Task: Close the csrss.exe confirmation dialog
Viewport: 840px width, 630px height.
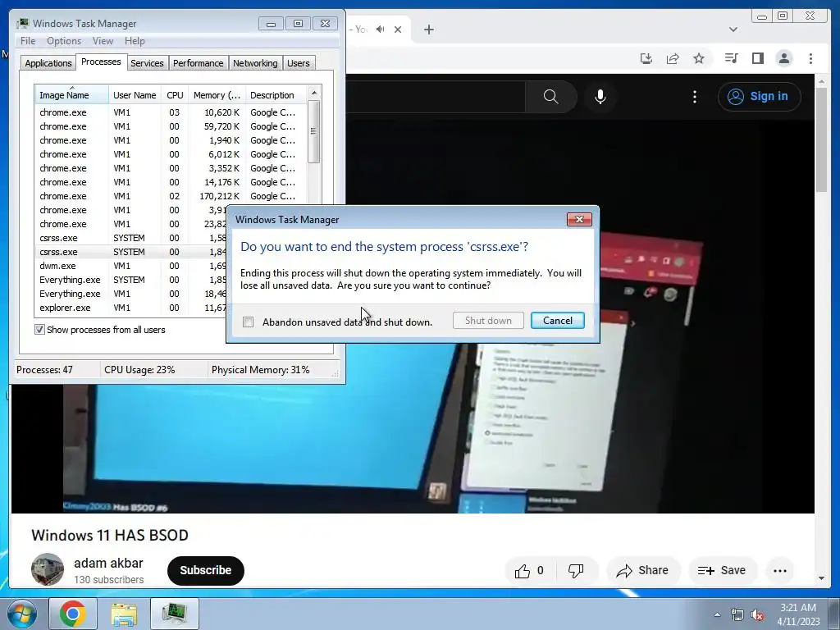Action: [579, 220]
